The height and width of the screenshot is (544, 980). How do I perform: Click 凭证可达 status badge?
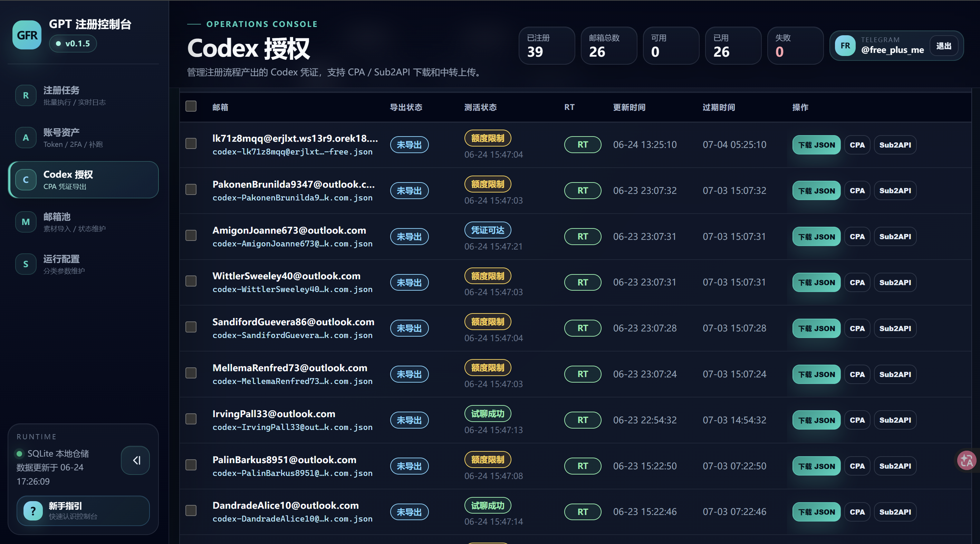(487, 230)
